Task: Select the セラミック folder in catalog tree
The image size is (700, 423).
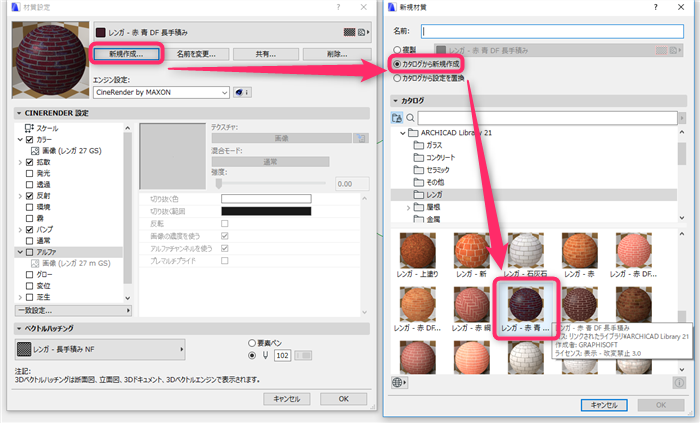Action: pos(431,170)
